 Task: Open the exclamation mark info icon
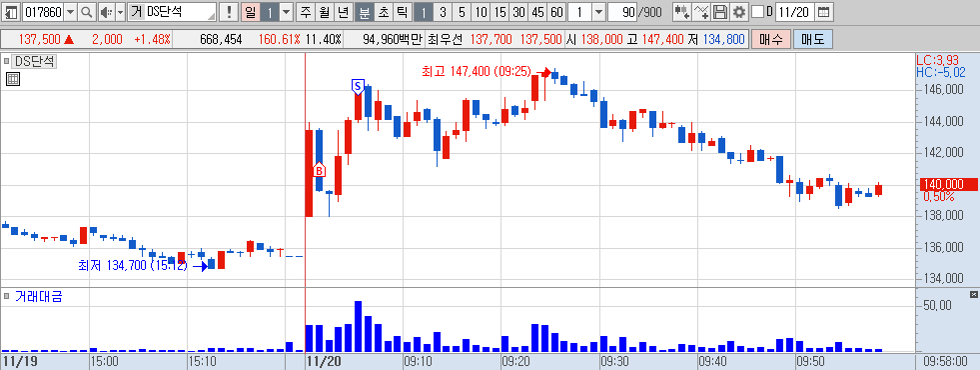point(230,12)
